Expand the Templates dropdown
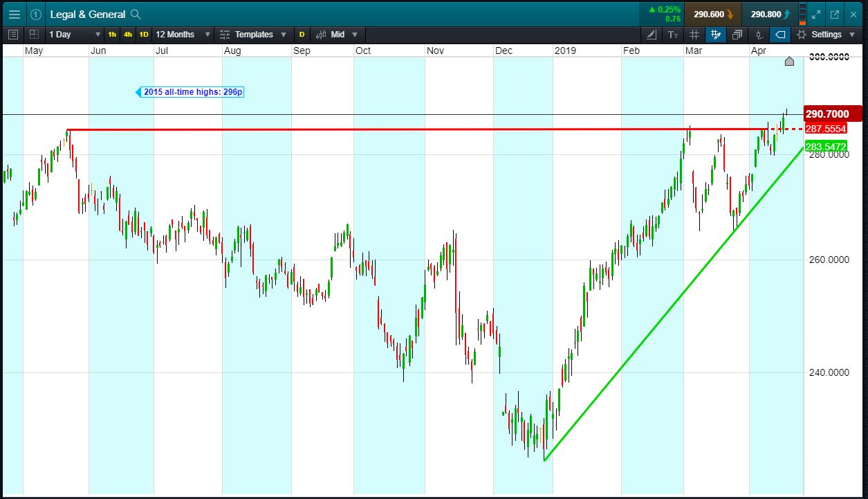 (253, 34)
